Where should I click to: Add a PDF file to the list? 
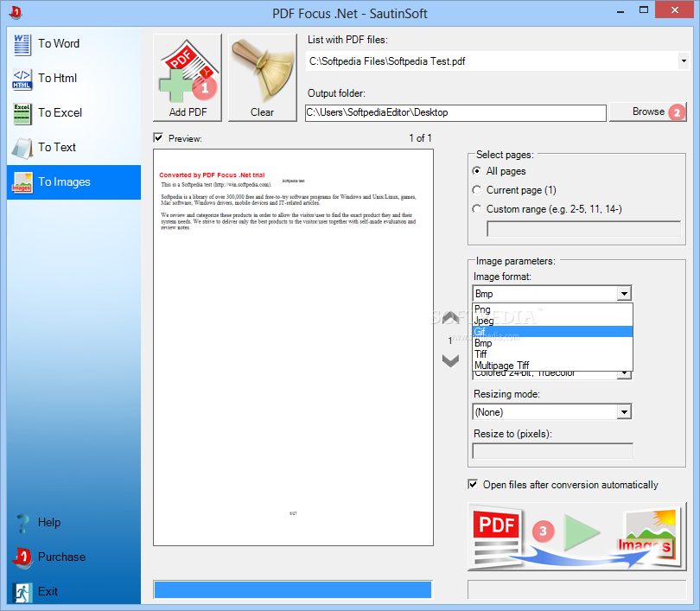188,78
